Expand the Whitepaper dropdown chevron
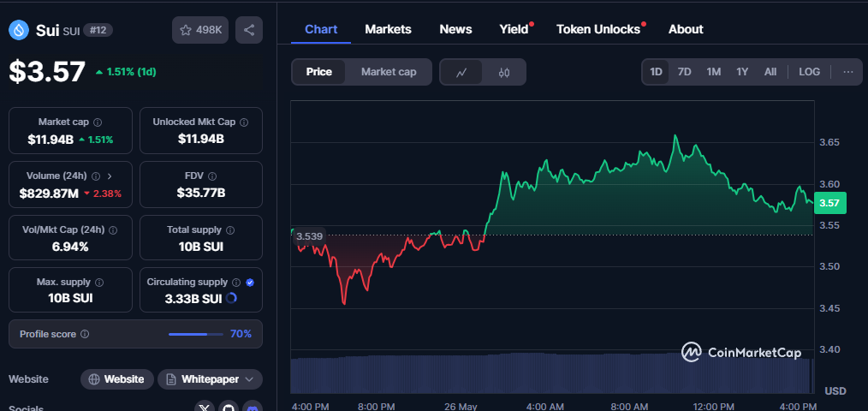This screenshot has width=868, height=411. pyautogui.click(x=249, y=379)
